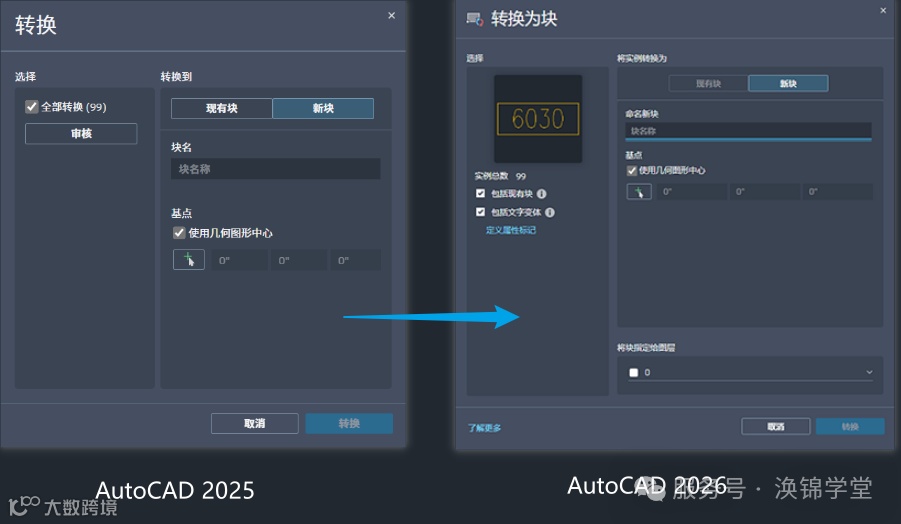Click third base point coordinate field in 2025 dialog
Image resolution: width=901 pixels, height=524 pixels.
pos(355,260)
